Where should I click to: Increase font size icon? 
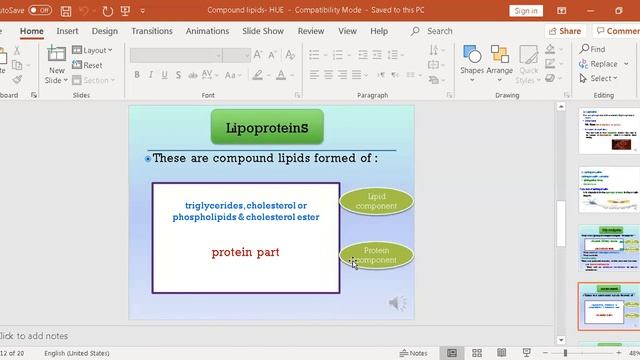coord(258,55)
